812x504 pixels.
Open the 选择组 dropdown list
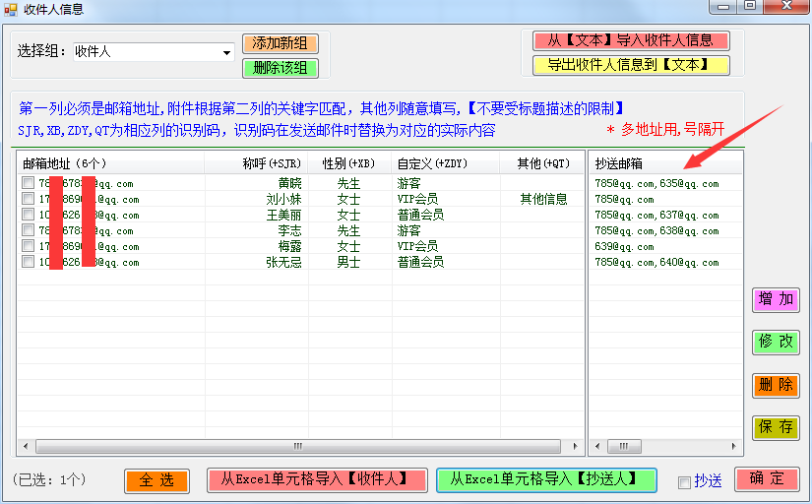coord(226,52)
